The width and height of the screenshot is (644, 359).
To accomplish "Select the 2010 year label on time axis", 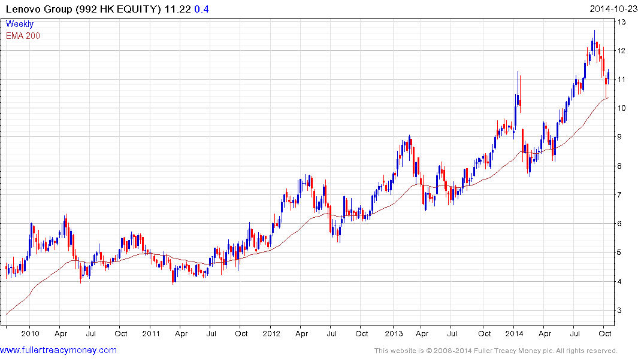I will coord(30,333).
